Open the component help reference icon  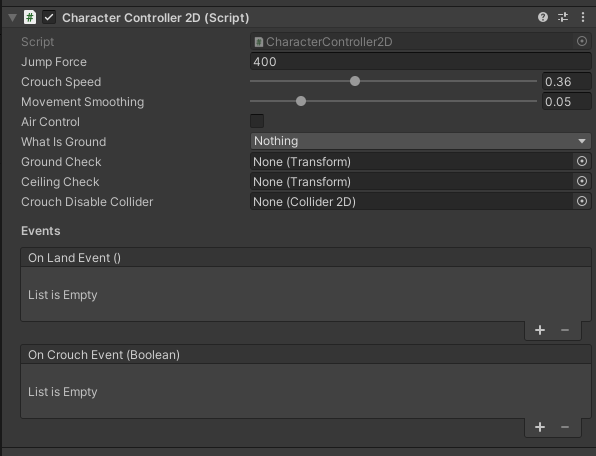click(543, 17)
